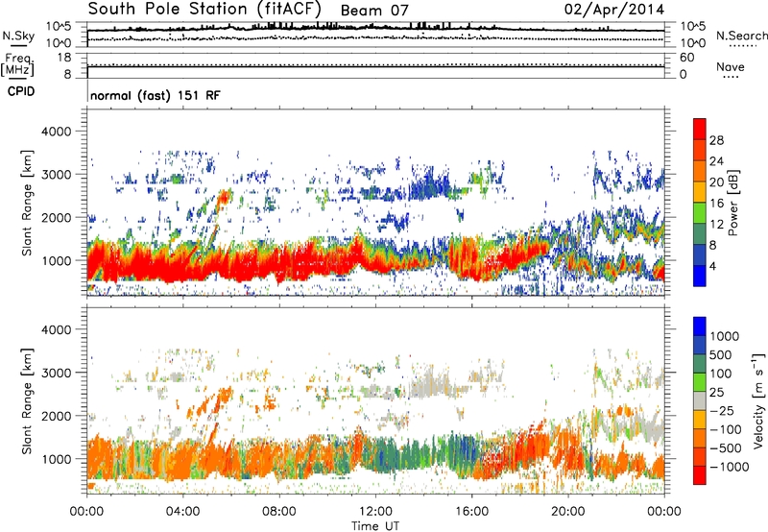The image size is (768, 532).
Task: Click the N.Search legend label
Action: click(741, 36)
